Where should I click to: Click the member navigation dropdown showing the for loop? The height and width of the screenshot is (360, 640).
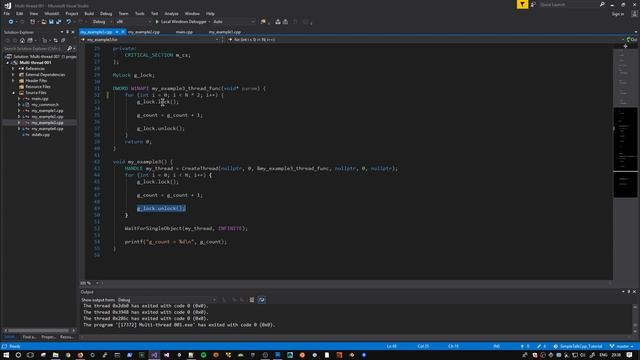[x=424, y=40]
